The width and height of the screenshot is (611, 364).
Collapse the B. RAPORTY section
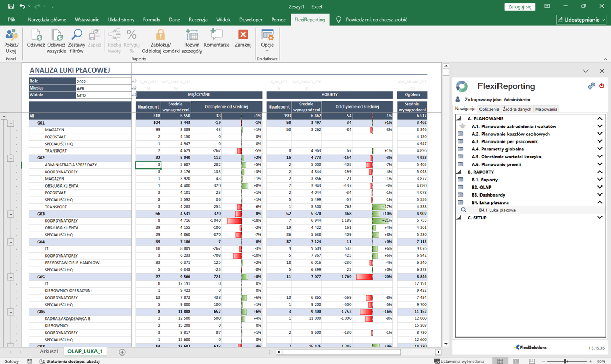pyautogui.click(x=600, y=172)
